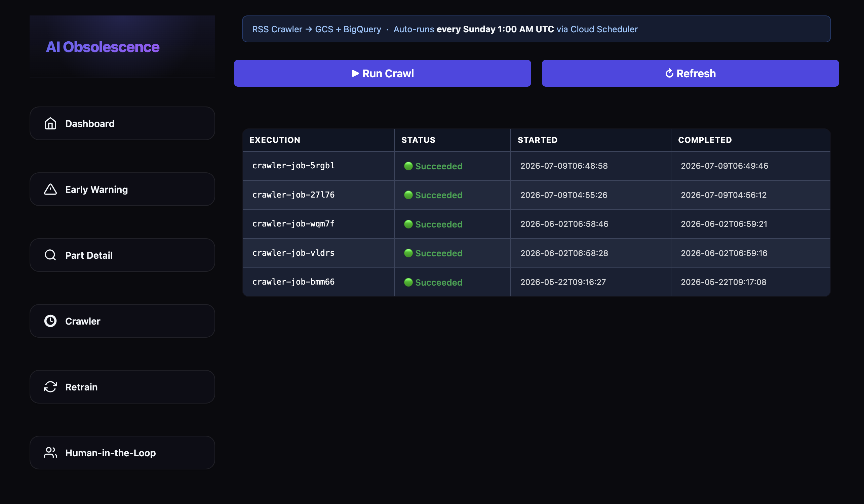Select execution crawler-job-bmm66
Image resolution: width=864 pixels, height=504 pixels.
[293, 282]
